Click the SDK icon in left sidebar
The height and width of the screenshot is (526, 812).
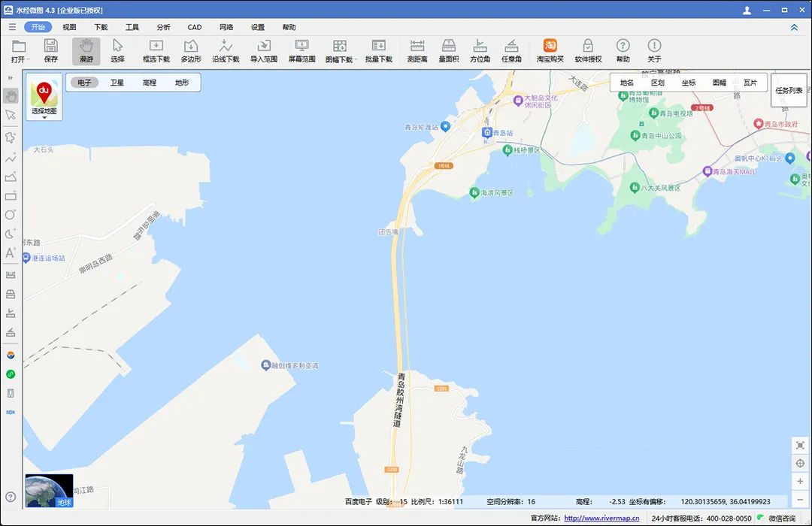click(x=11, y=412)
